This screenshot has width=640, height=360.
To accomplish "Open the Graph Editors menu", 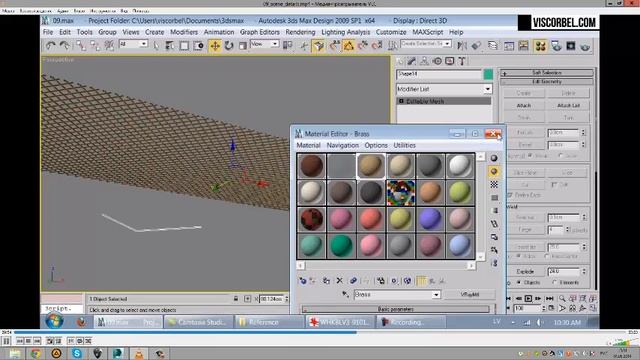I will [260, 32].
